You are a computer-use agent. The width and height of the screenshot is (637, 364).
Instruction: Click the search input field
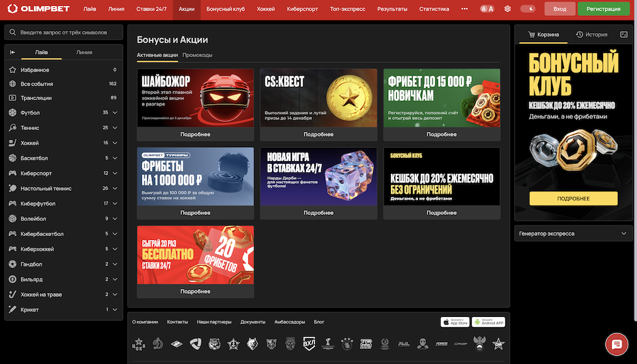64,32
